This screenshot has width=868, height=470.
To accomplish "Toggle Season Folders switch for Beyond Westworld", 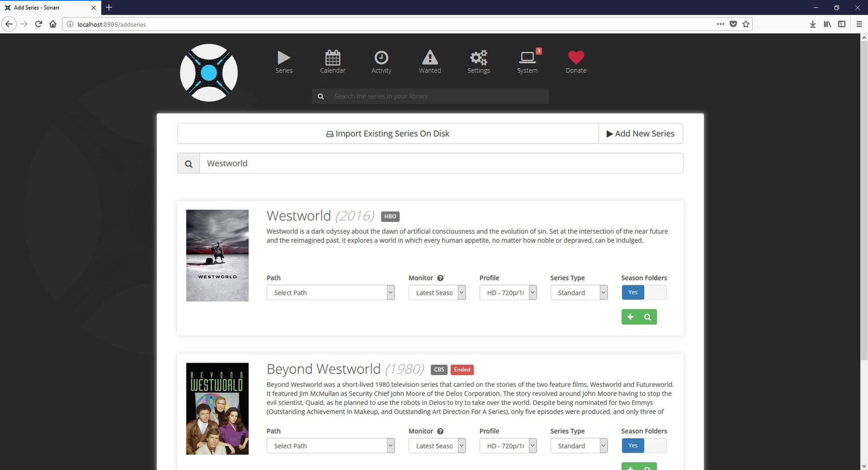I will point(644,446).
